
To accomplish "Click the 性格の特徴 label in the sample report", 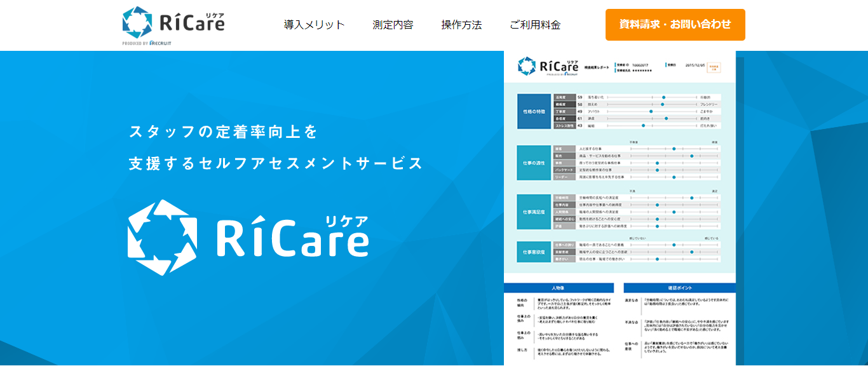I will pyautogui.click(x=534, y=111).
